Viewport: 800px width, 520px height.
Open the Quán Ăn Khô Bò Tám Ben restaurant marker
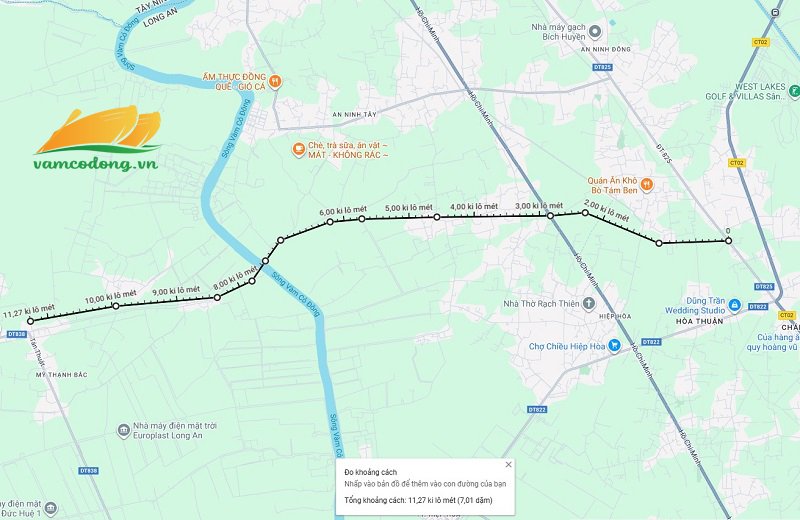click(646, 185)
